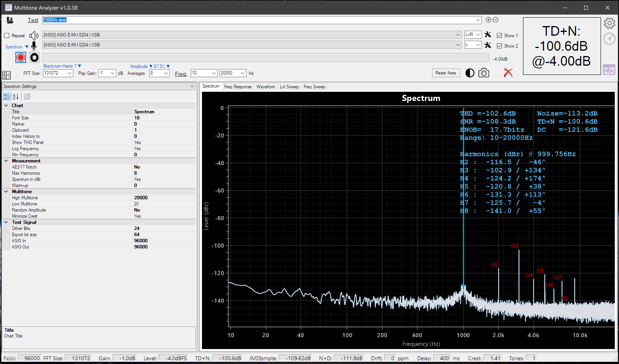Select the Log Frequency property row

click(99, 149)
